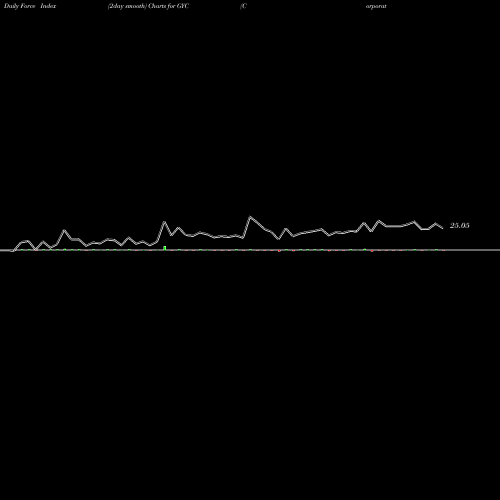Image resolution: width=500 pixels, height=500 pixels.
Task: Click the tall green force index bar
Action: tap(164, 248)
